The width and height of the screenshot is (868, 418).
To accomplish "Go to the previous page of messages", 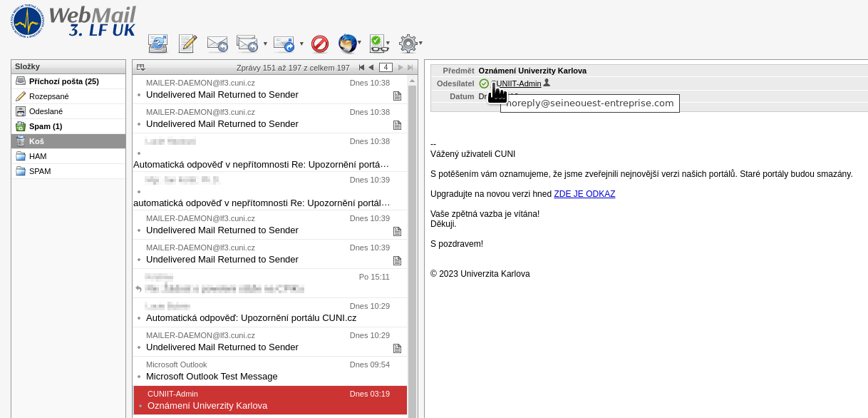I will [x=371, y=68].
